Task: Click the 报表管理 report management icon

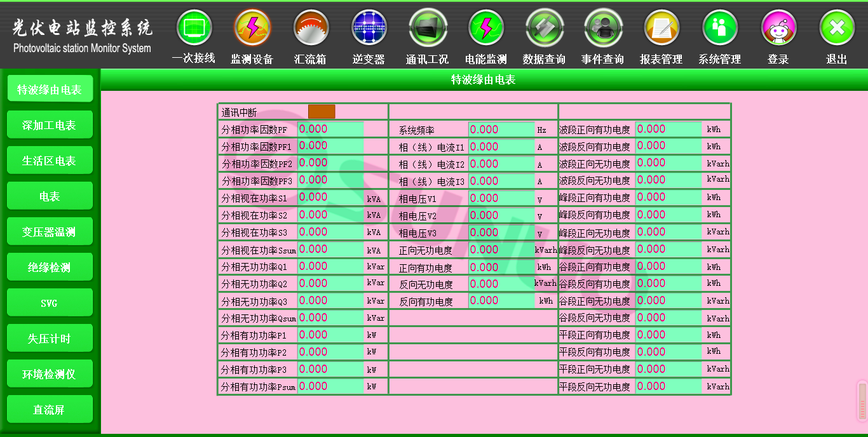Action: pyautogui.click(x=661, y=29)
